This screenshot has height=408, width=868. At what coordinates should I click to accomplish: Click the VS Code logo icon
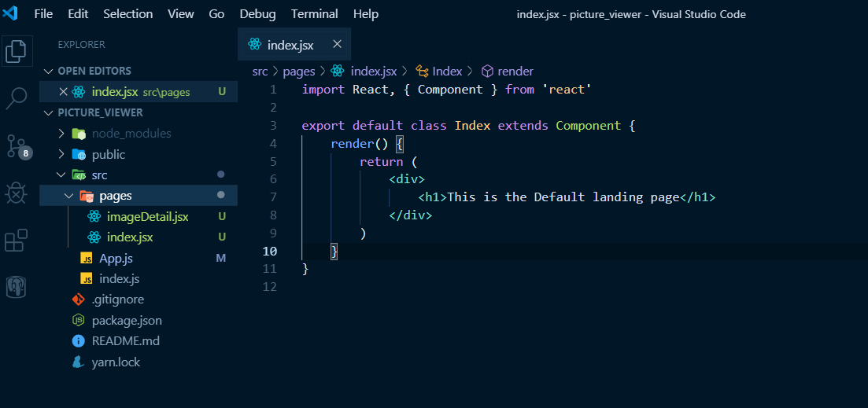(x=10, y=13)
